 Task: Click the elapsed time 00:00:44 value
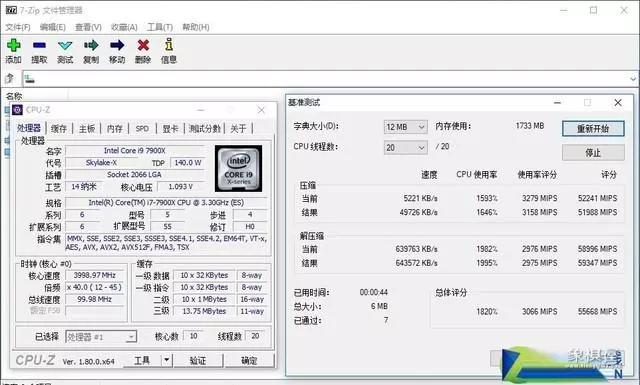pos(373,292)
